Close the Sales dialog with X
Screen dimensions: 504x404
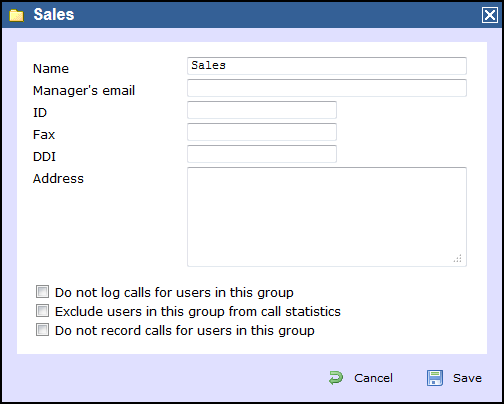[490, 15]
